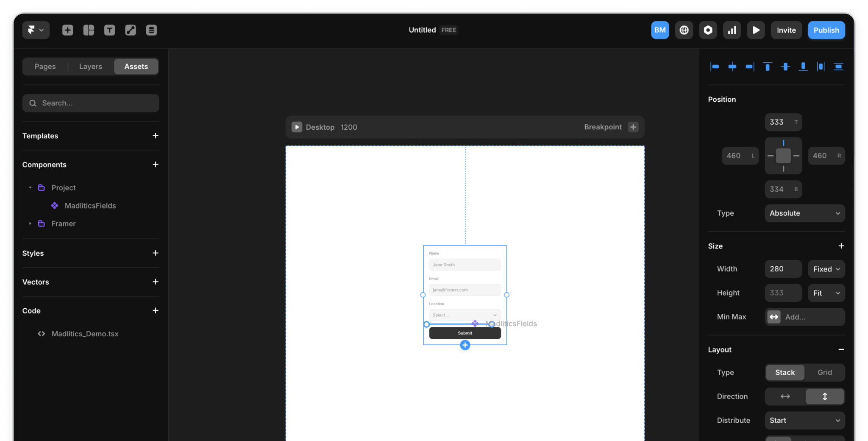Distribute selection horizontally
The height and width of the screenshot is (441, 868).
821,67
